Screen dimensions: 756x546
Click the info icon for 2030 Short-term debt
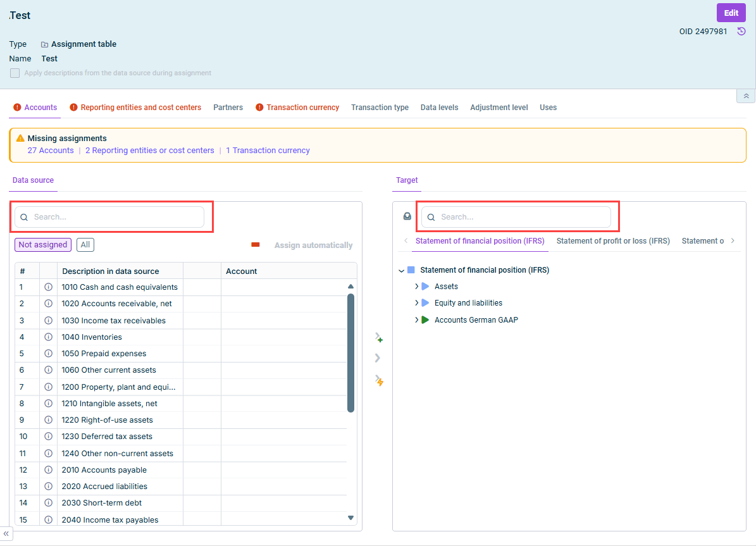pyautogui.click(x=48, y=502)
